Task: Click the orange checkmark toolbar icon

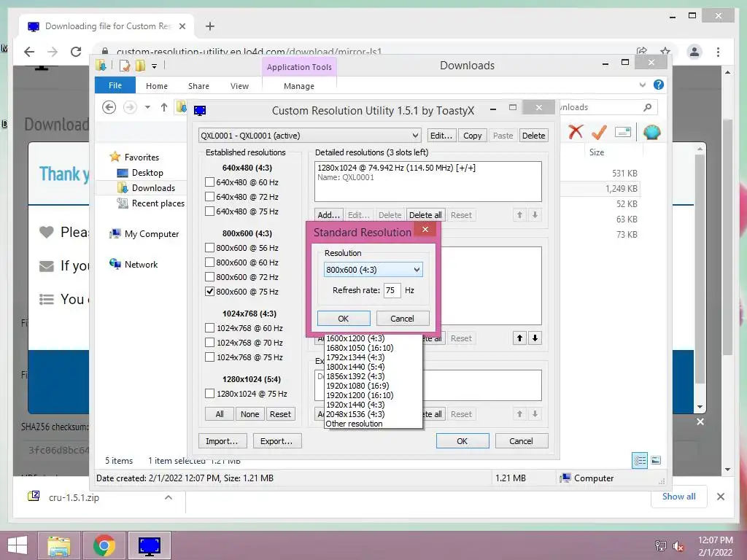Action: click(600, 132)
